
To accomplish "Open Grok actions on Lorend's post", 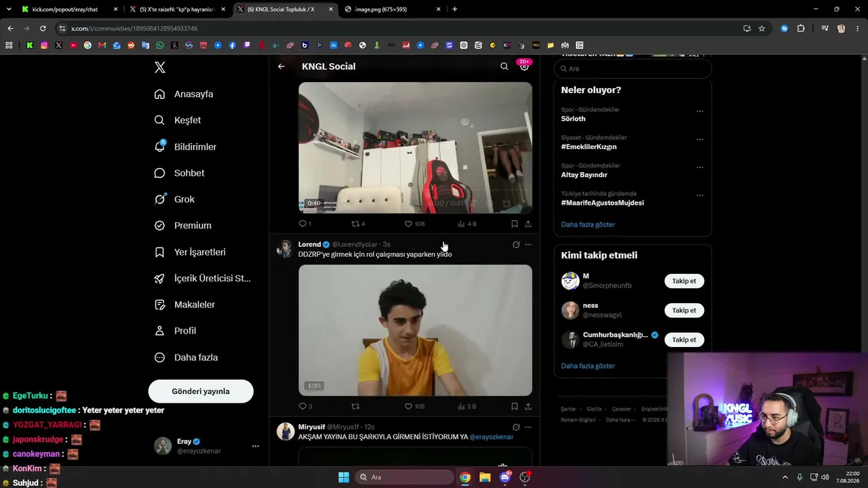I will tap(516, 245).
